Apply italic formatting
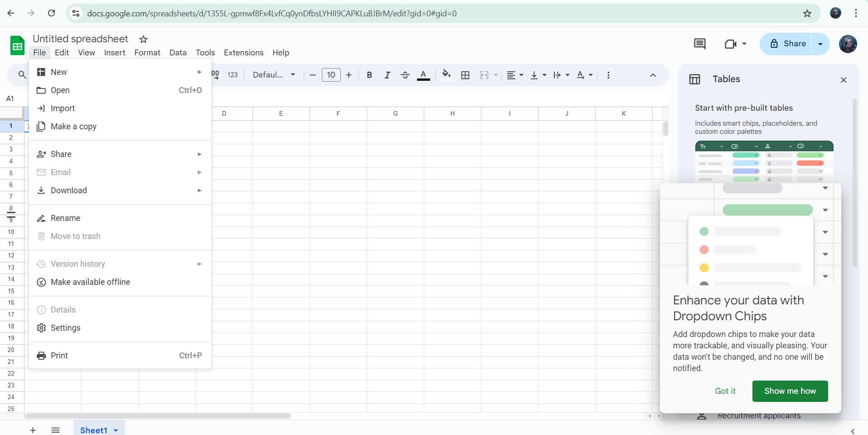 click(387, 75)
